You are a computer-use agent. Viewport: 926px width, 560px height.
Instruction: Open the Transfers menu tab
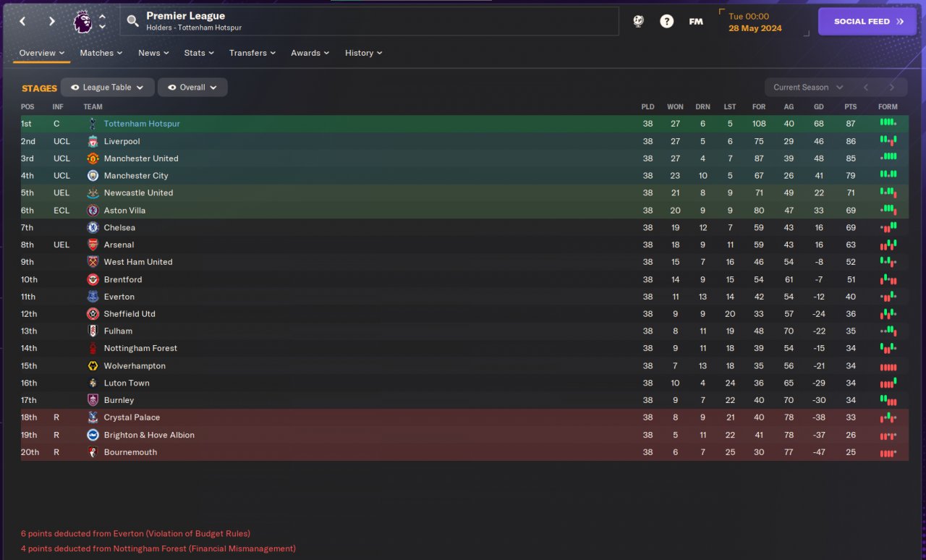[252, 53]
